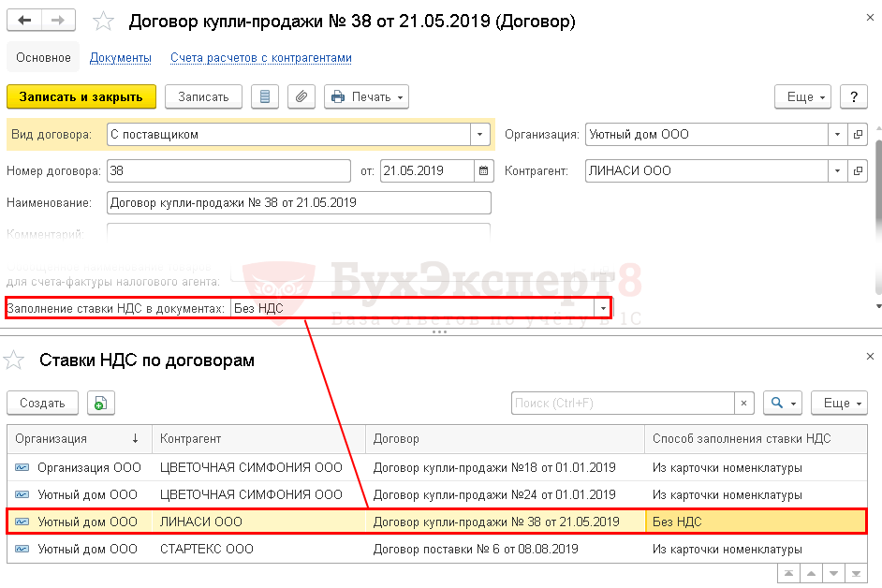Screen dimensions: 882x588
Task: Open the Печать dropdown menu
Action: [366, 96]
